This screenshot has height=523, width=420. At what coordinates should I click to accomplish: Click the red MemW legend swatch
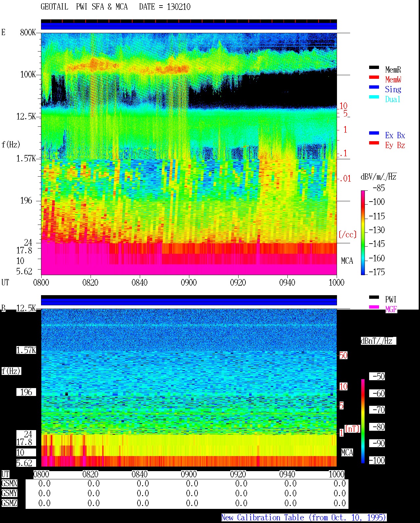[x=374, y=77]
